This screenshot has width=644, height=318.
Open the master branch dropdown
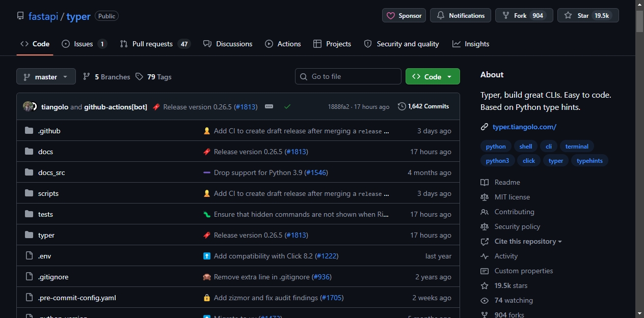pyautogui.click(x=46, y=76)
